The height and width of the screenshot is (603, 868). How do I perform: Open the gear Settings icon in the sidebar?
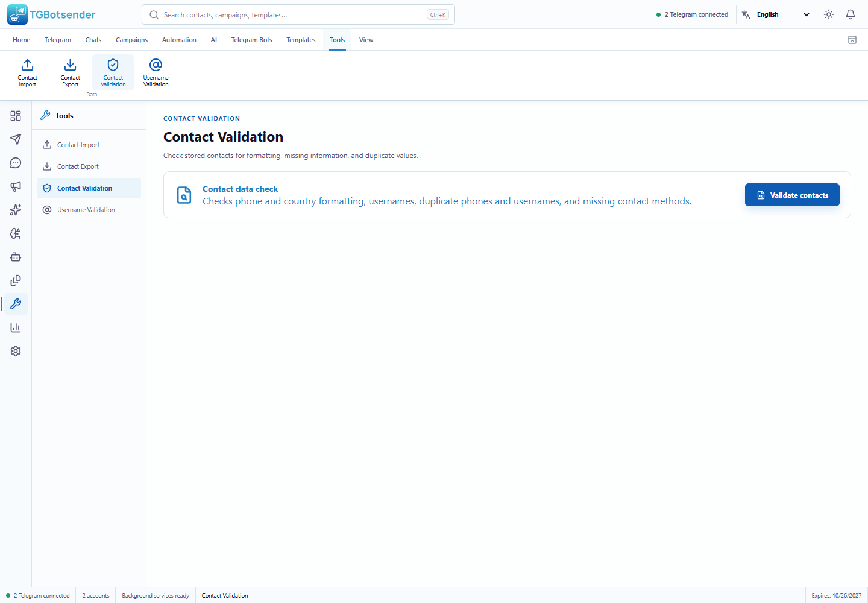coord(16,351)
